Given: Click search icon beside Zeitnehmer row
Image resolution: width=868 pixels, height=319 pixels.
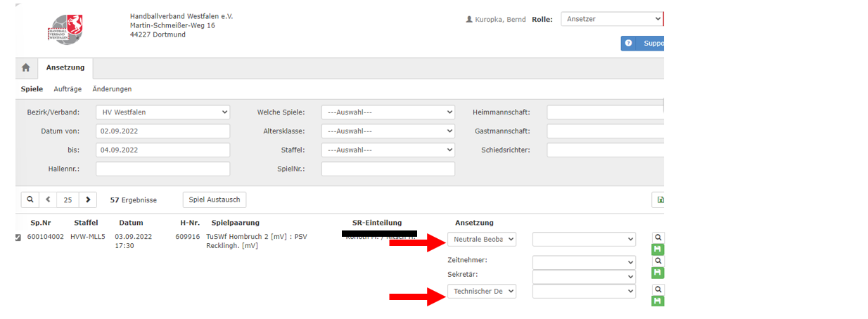Looking at the screenshot, I should [x=658, y=261].
